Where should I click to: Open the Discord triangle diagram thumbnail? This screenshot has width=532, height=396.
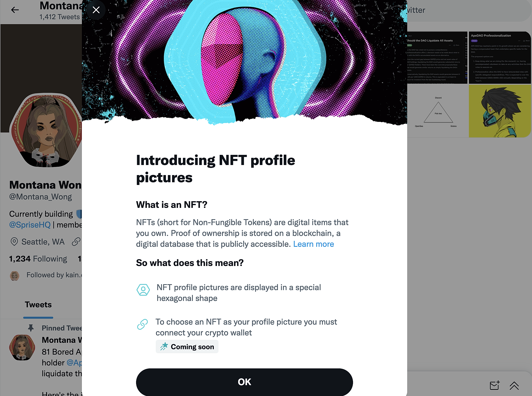437,111
